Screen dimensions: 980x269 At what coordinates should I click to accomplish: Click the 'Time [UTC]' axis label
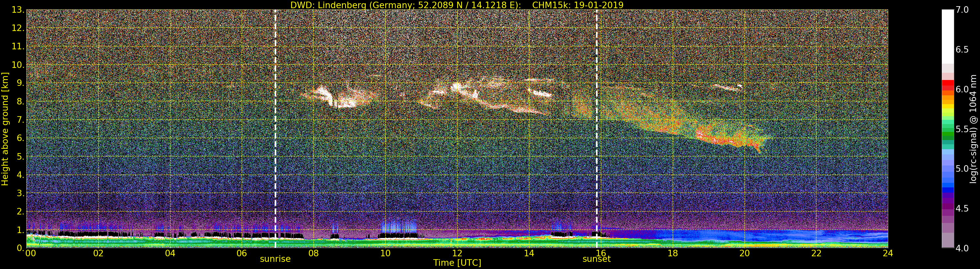(x=457, y=263)
